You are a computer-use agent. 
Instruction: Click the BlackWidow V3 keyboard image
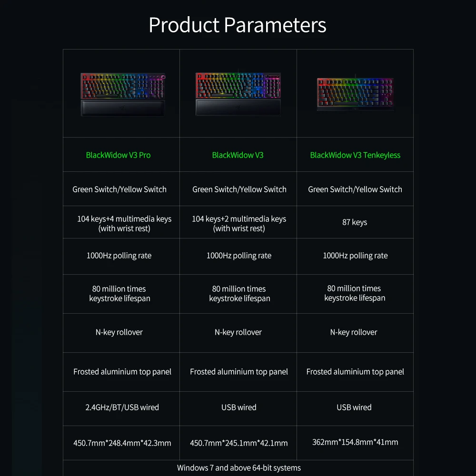[x=238, y=94]
